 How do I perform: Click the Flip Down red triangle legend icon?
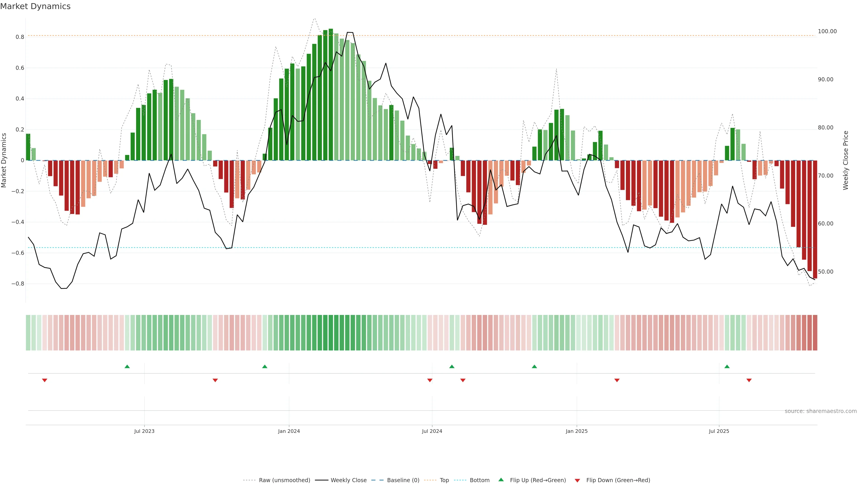coord(577,480)
